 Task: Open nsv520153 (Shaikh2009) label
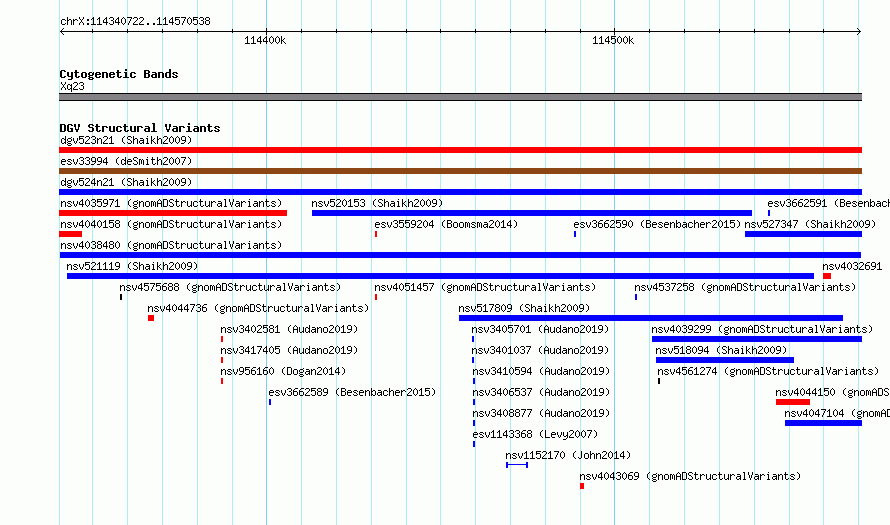377,203
